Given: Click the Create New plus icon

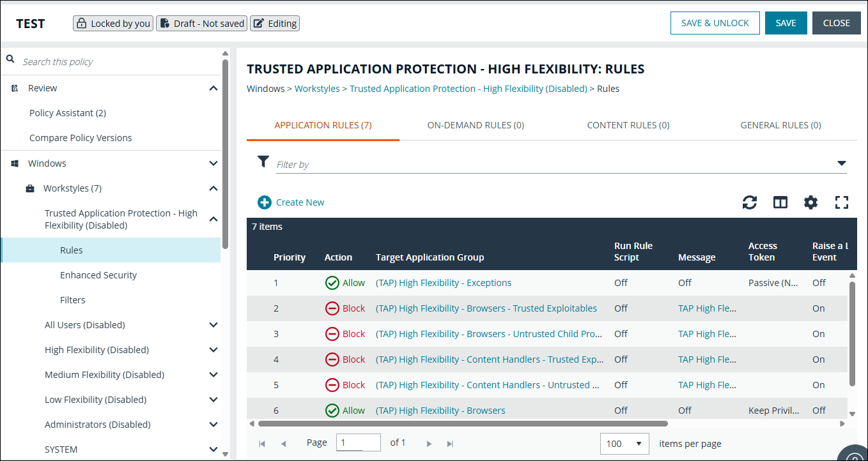Looking at the screenshot, I should pyautogui.click(x=264, y=202).
